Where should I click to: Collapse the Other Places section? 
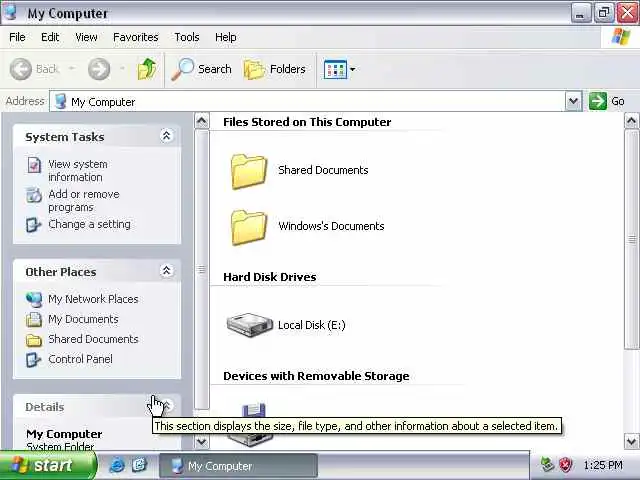[x=166, y=271]
